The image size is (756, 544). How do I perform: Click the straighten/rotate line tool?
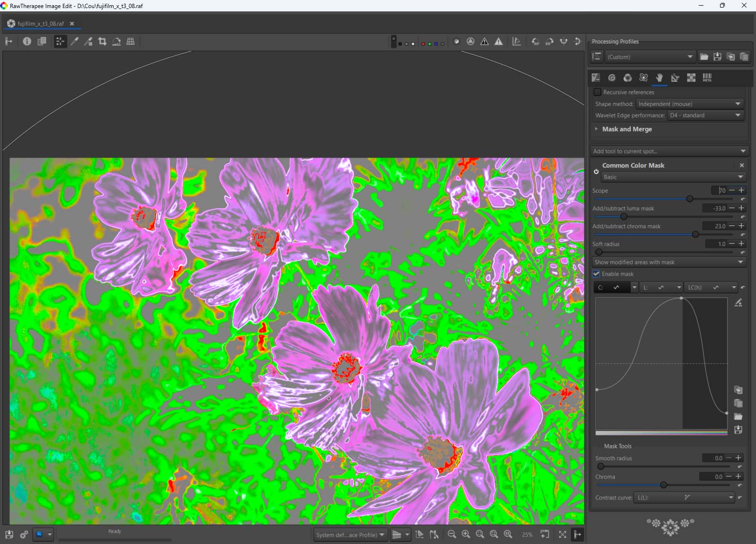pyautogui.click(x=116, y=42)
